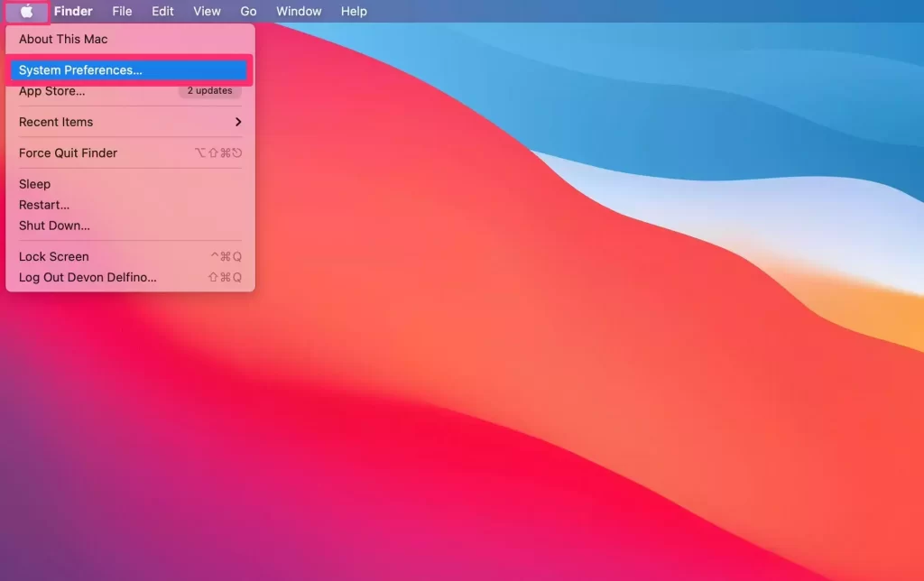Screen dimensions: 924x581
Task: Open the Window menu
Action: [x=299, y=12]
